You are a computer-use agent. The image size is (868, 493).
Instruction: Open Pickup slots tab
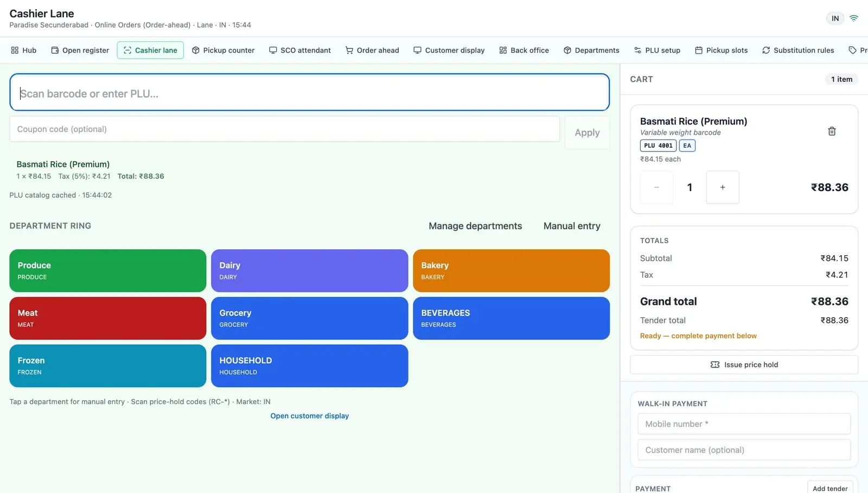tap(722, 50)
